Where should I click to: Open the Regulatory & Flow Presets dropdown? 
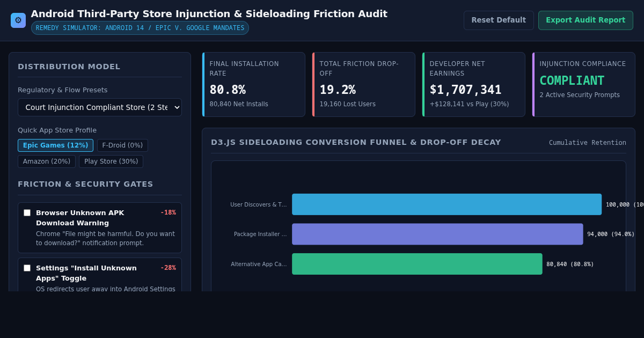coord(100,107)
